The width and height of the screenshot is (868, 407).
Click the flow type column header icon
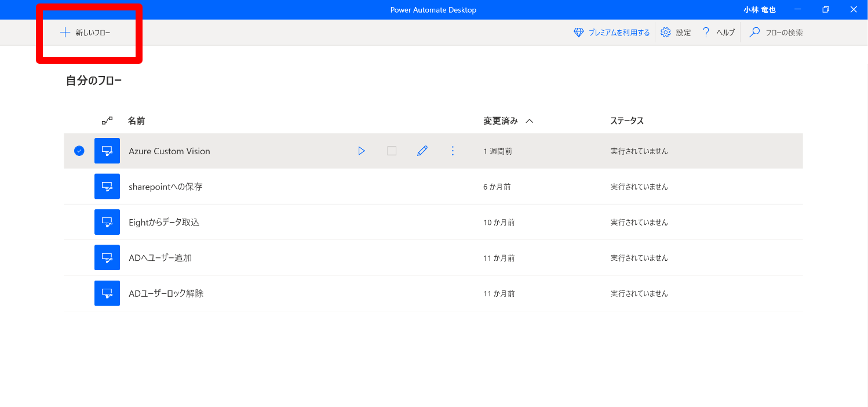pyautogui.click(x=107, y=121)
